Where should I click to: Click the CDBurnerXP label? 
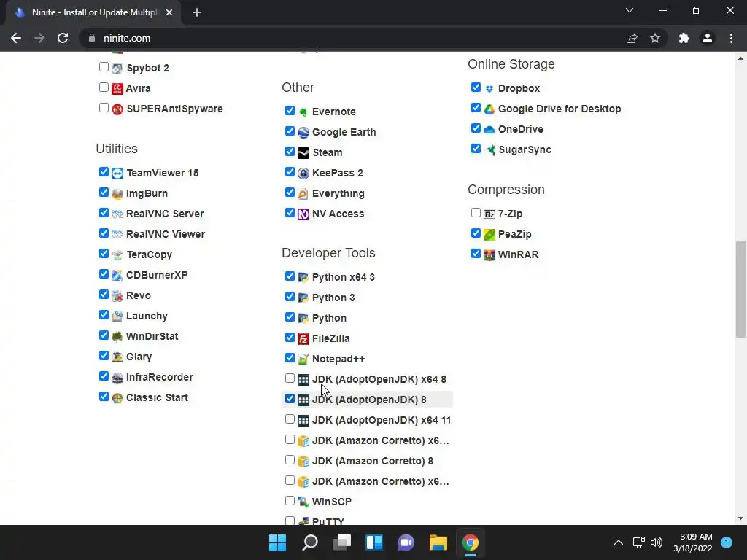coord(157,275)
